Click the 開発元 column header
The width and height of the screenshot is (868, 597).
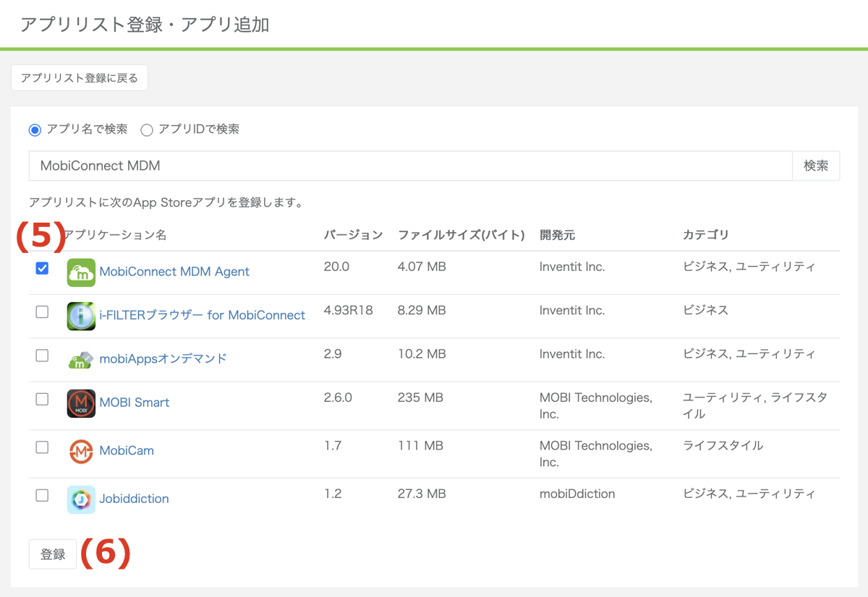(x=558, y=235)
